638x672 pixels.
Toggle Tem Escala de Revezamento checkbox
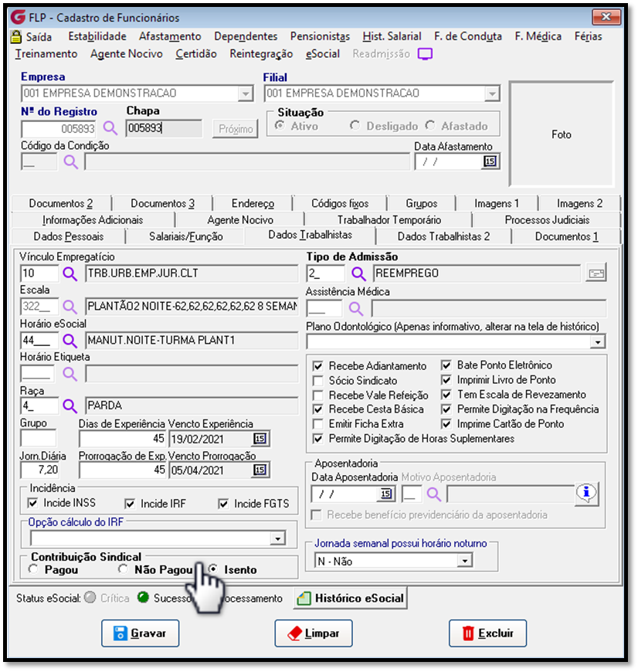(446, 394)
